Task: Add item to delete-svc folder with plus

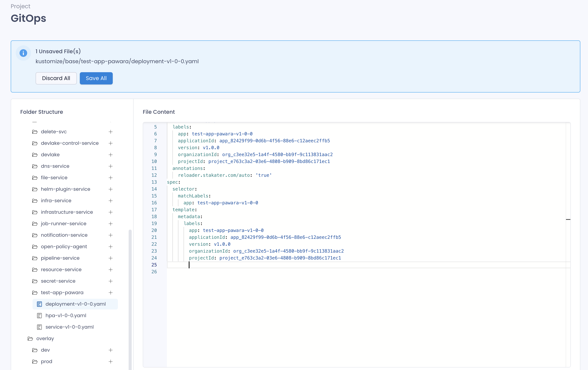Action: pyautogui.click(x=111, y=132)
